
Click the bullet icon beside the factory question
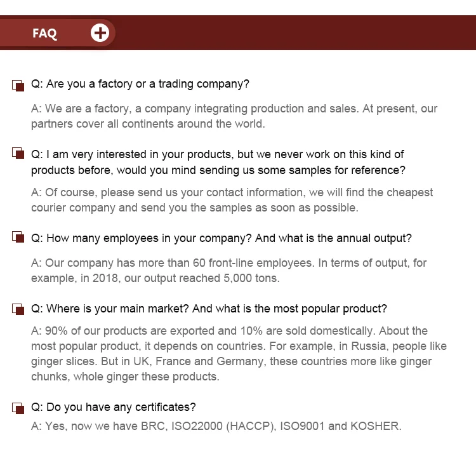(18, 84)
